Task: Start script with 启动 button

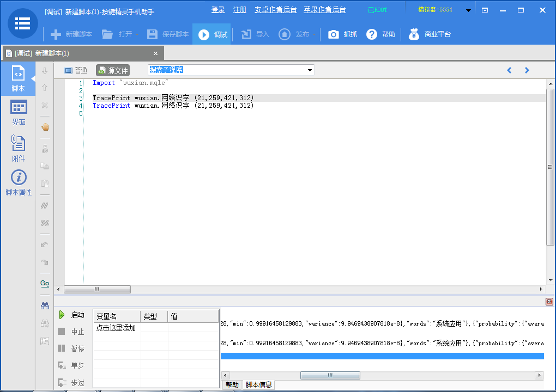Action: 71,315
